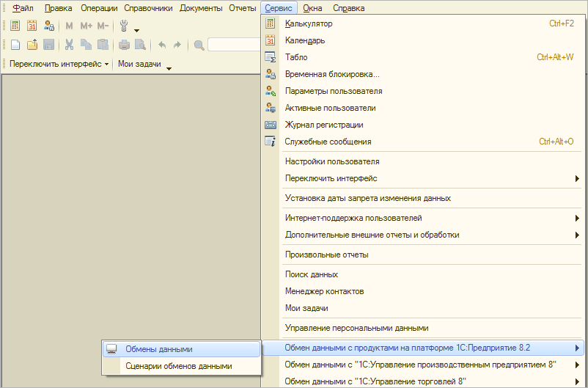588x388 pixels.
Task: Click the search text field in the toolbar
Action: click(235, 45)
